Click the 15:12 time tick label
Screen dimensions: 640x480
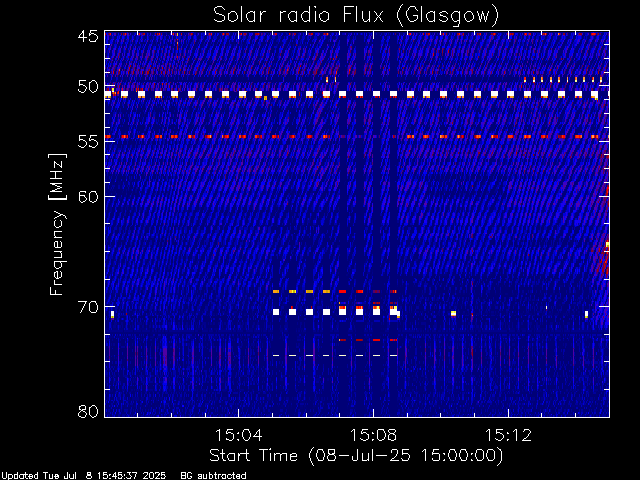pyautogui.click(x=508, y=435)
